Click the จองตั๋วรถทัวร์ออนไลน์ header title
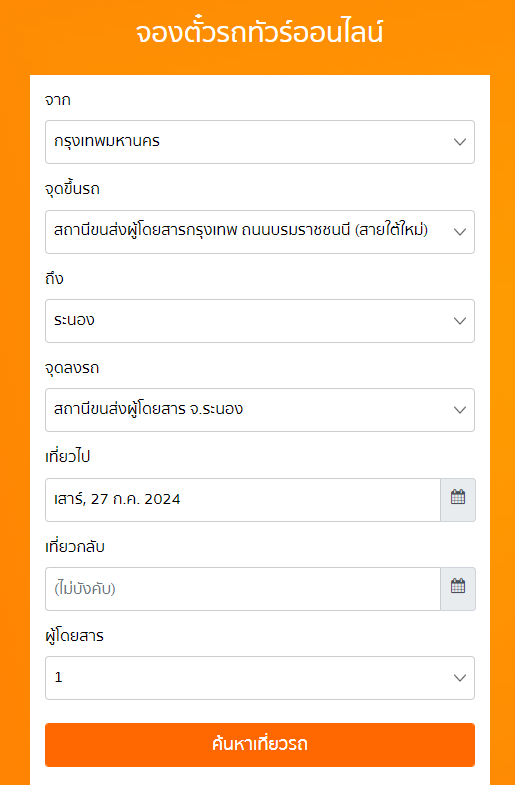This screenshot has height=785, width=515. click(259, 33)
